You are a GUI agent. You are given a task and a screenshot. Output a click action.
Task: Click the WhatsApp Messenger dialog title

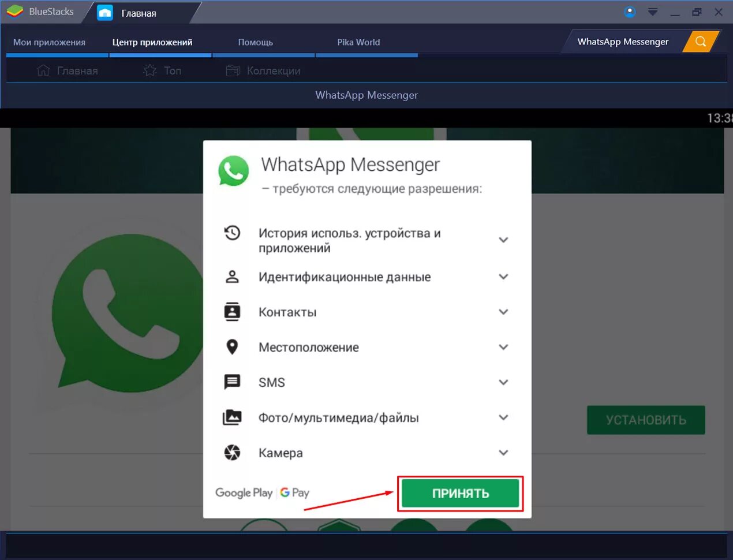[350, 165]
